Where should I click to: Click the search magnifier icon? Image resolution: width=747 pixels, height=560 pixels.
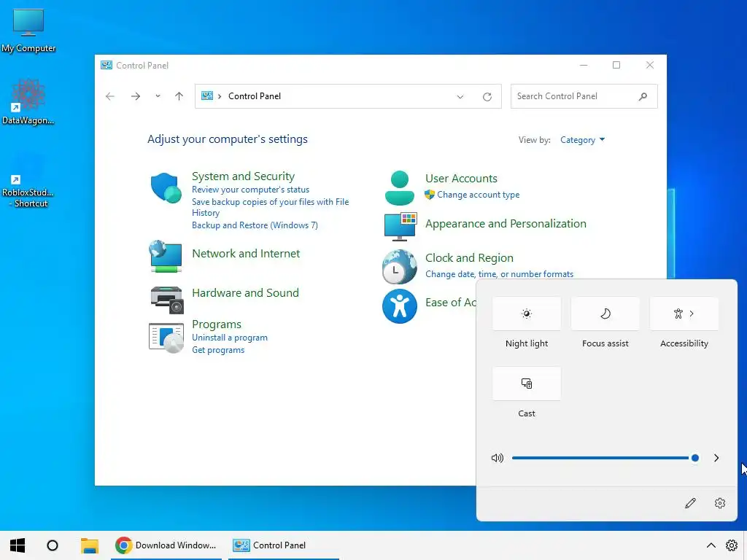pyautogui.click(x=643, y=96)
